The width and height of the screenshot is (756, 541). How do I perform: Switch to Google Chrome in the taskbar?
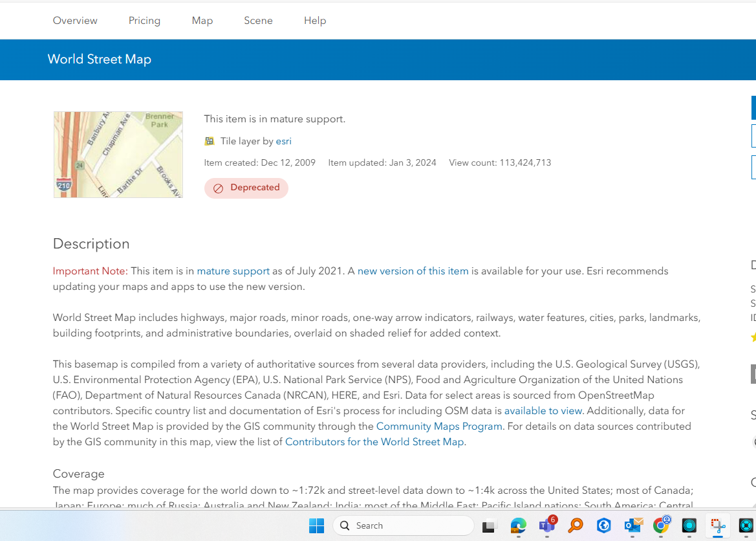[661, 525]
